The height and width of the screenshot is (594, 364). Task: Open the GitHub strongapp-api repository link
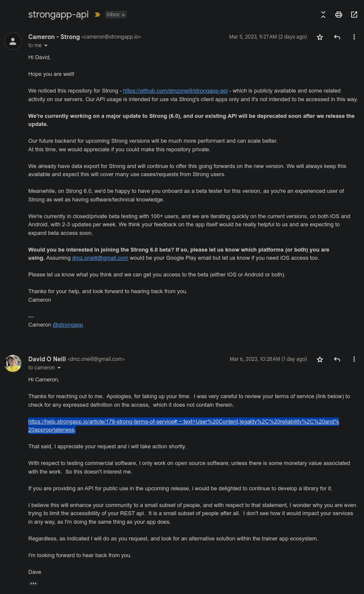click(175, 91)
